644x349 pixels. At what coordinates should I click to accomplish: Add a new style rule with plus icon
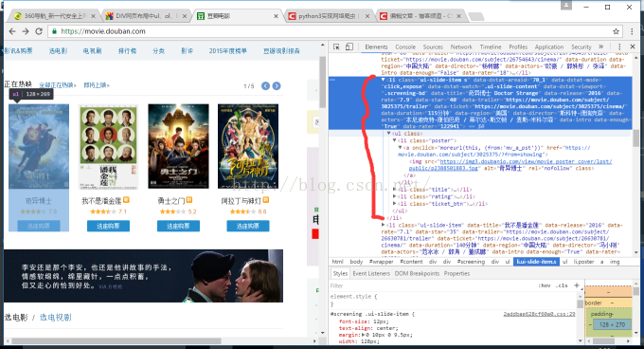pos(576,285)
